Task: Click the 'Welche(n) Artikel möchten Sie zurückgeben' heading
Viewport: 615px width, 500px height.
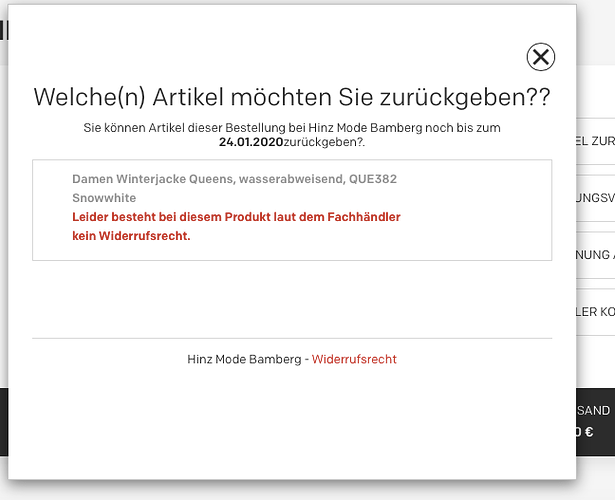Action: [292, 97]
